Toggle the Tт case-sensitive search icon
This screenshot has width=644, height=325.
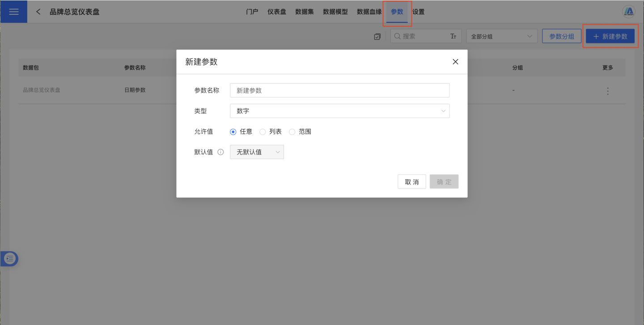(x=453, y=36)
